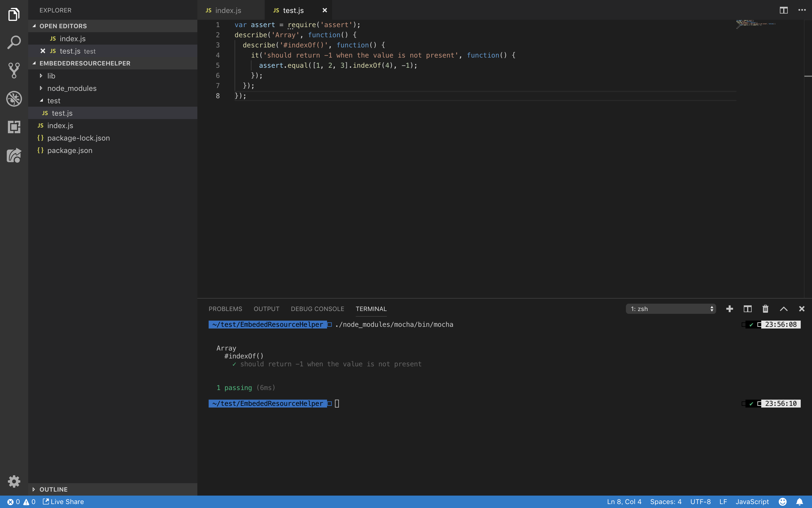Change end of line via LF

(723, 502)
